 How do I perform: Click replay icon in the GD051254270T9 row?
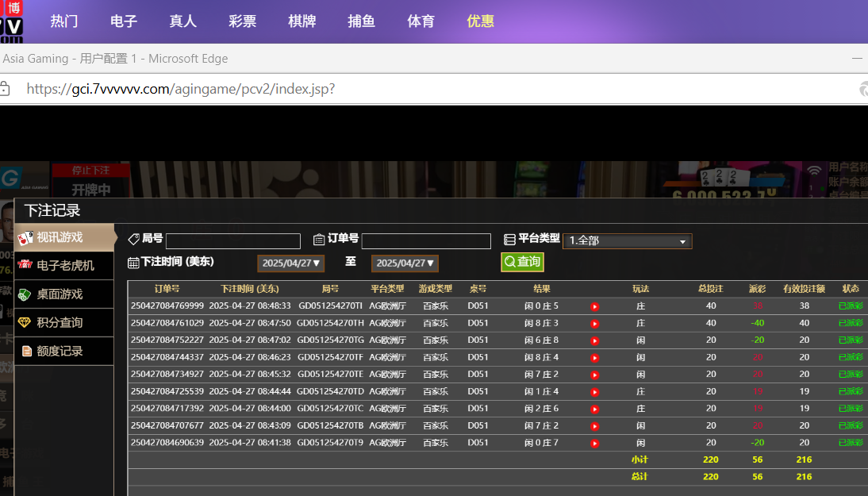point(594,444)
